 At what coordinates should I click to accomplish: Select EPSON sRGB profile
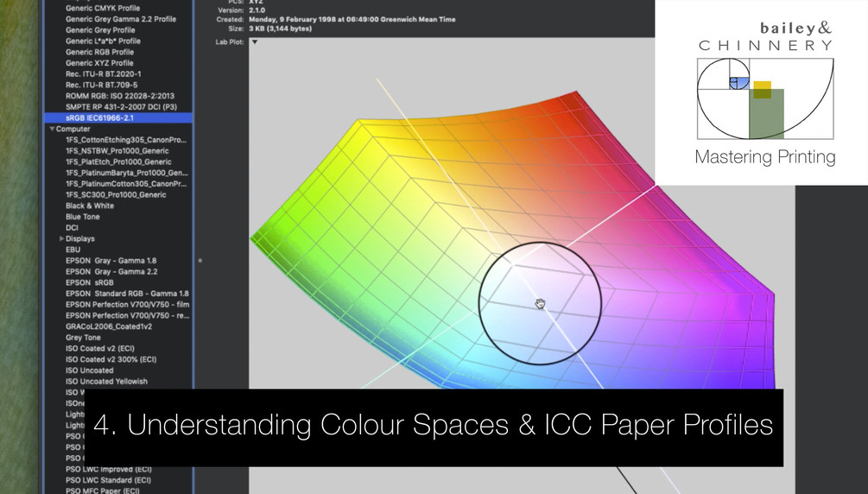pyautogui.click(x=89, y=282)
